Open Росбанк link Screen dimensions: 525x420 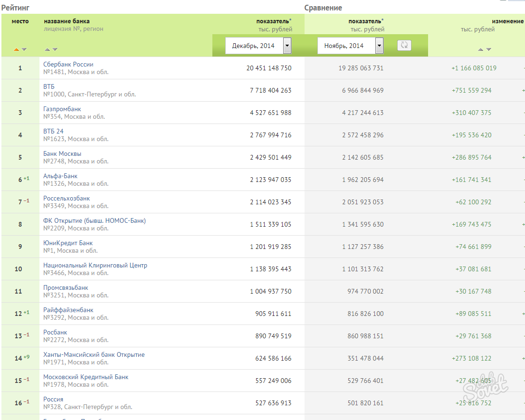coord(55,332)
